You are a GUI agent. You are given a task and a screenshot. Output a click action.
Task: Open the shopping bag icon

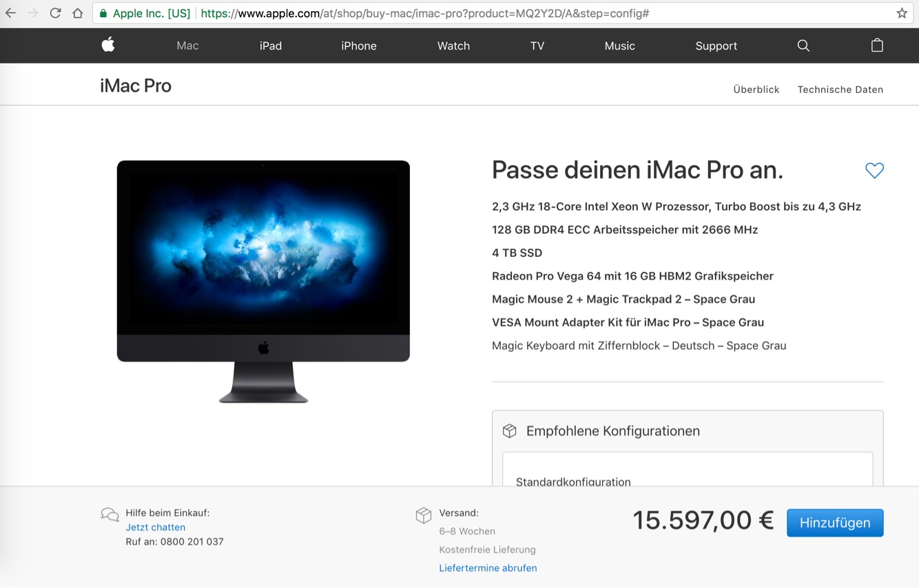click(877, 45)
